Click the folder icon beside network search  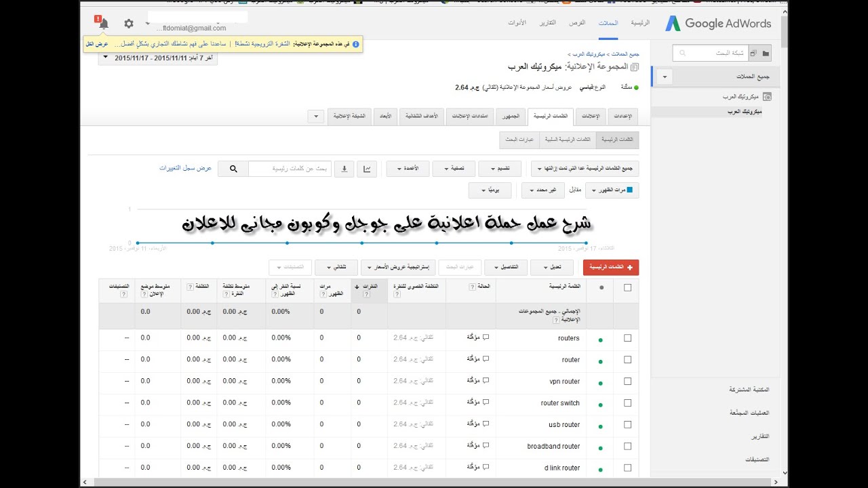pos(766,53)
